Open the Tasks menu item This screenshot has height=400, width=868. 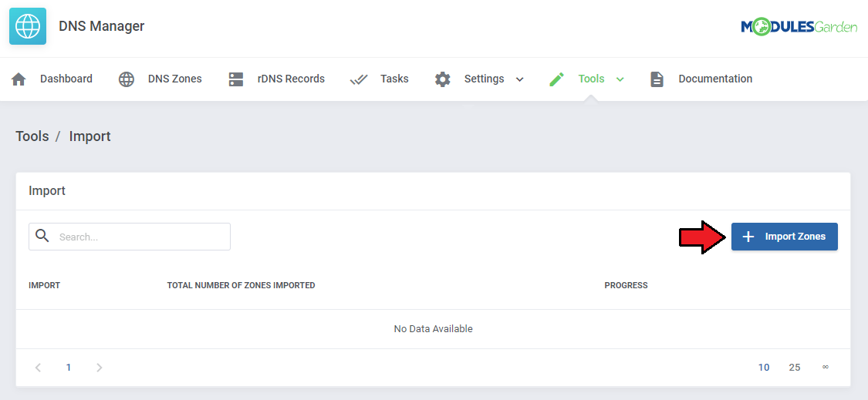coord(394,79)
